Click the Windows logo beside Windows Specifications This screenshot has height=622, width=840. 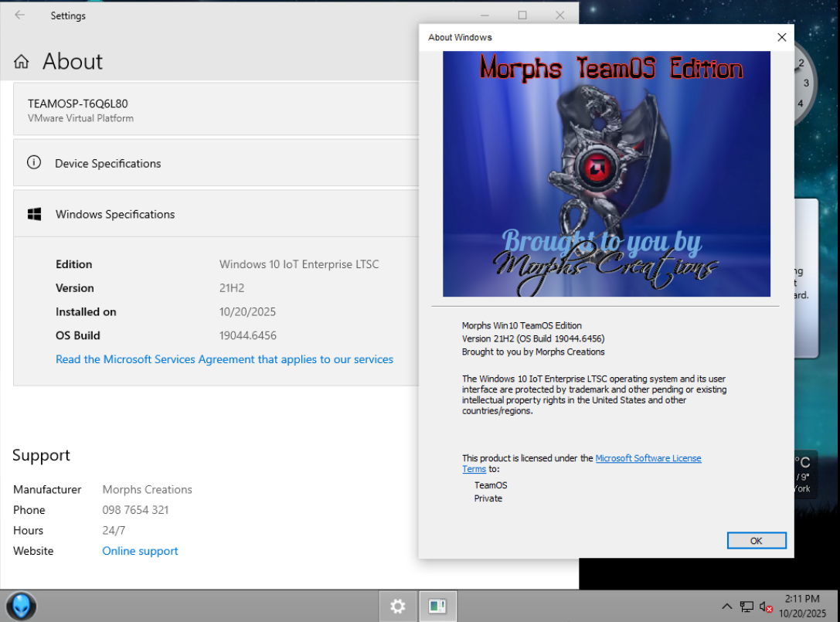tap(34, 214)
